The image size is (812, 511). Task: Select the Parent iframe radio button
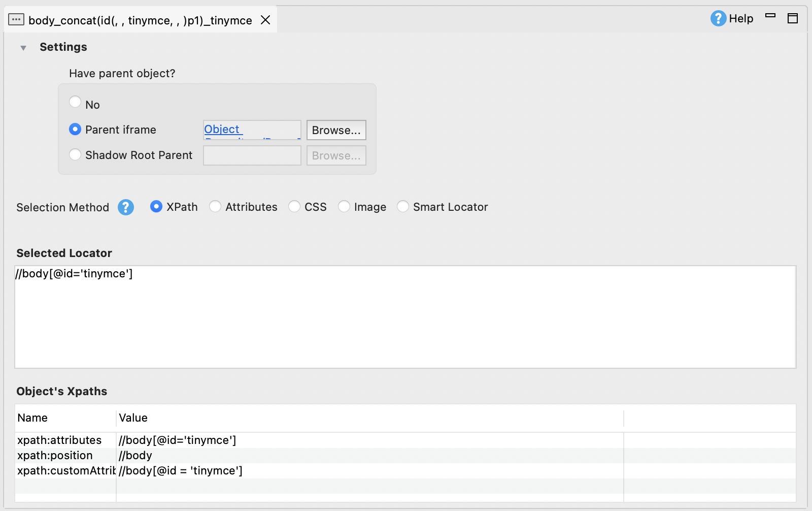(x=75, y=129)
